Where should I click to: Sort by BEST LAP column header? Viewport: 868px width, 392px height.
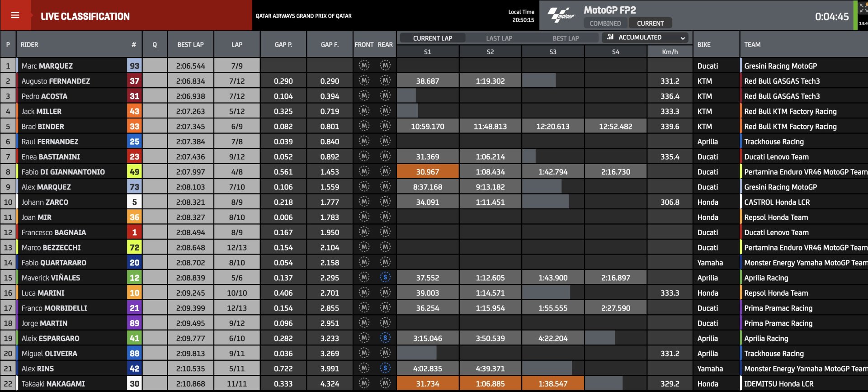click(x=190, y=44)
